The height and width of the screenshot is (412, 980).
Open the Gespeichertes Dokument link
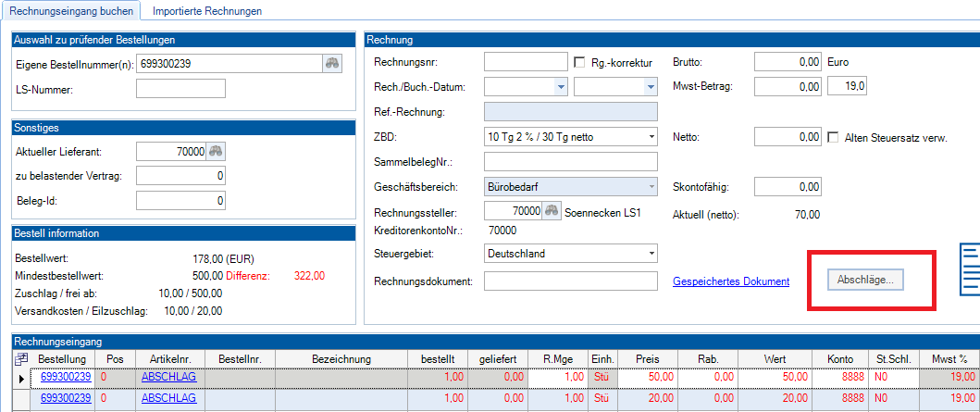(731, 281)
